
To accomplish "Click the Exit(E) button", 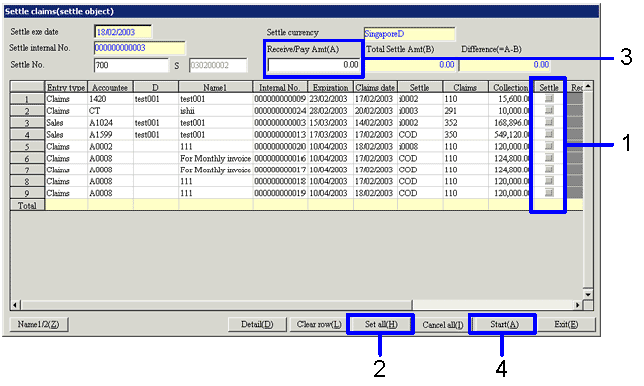I will pyautogui.click(x=566, y=324).
